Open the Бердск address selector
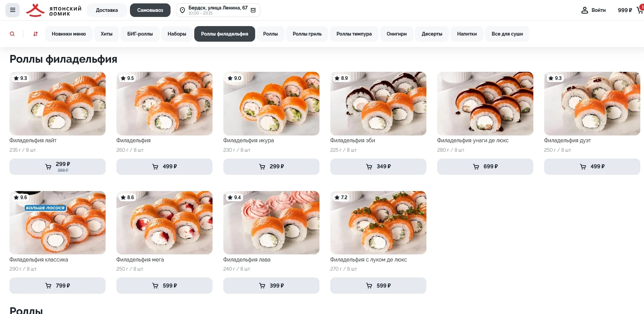This screenshot has width=644, height=314. 218,10
